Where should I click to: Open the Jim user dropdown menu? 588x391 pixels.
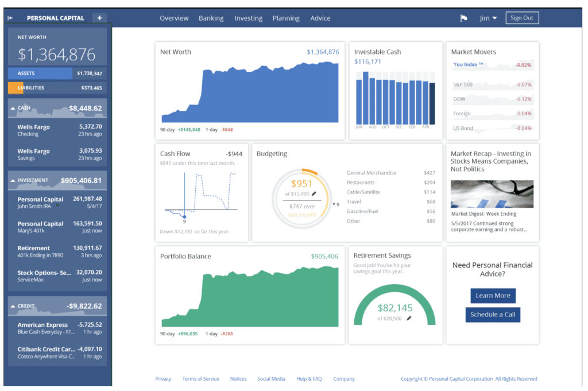click(x=488, y=18)
